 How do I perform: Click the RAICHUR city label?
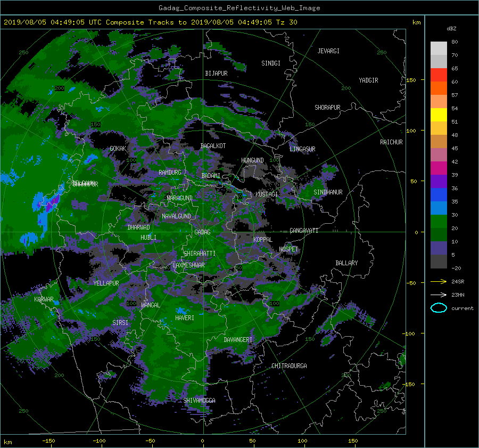(391, 142)
